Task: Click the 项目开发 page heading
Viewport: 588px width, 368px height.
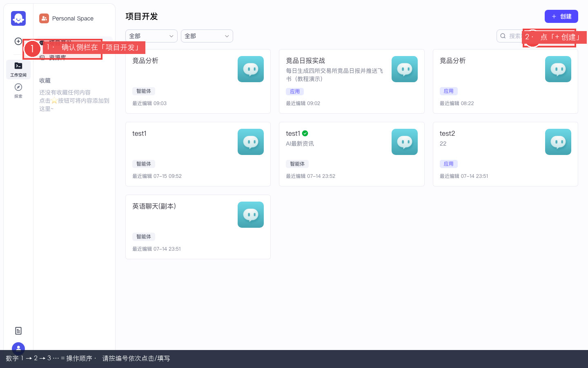Action: point(142,16)
